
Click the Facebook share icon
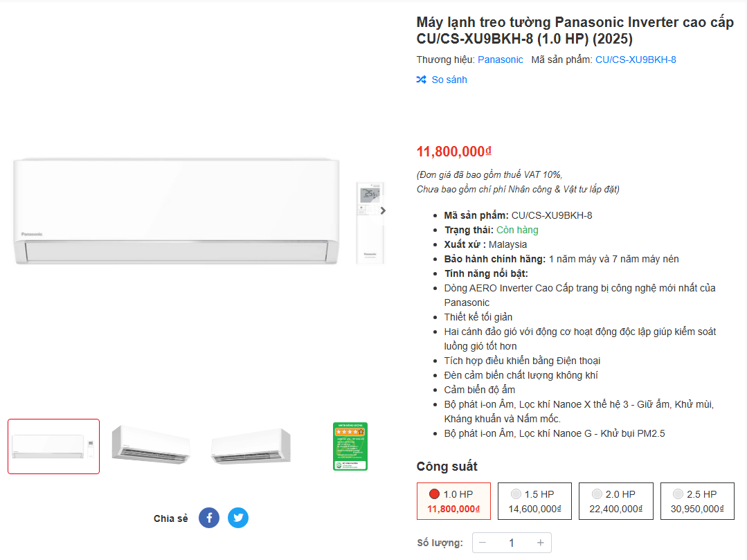209,518
